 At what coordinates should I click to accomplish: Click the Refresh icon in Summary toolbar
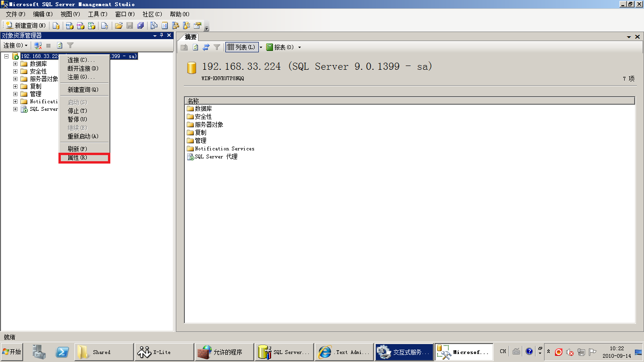tap(196, 47)
